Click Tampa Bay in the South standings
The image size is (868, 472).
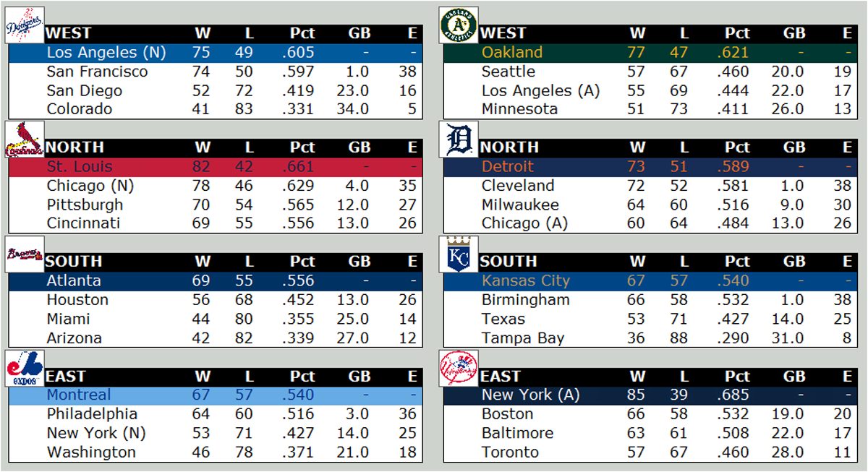pyautogui.click(x=523, y=338)
